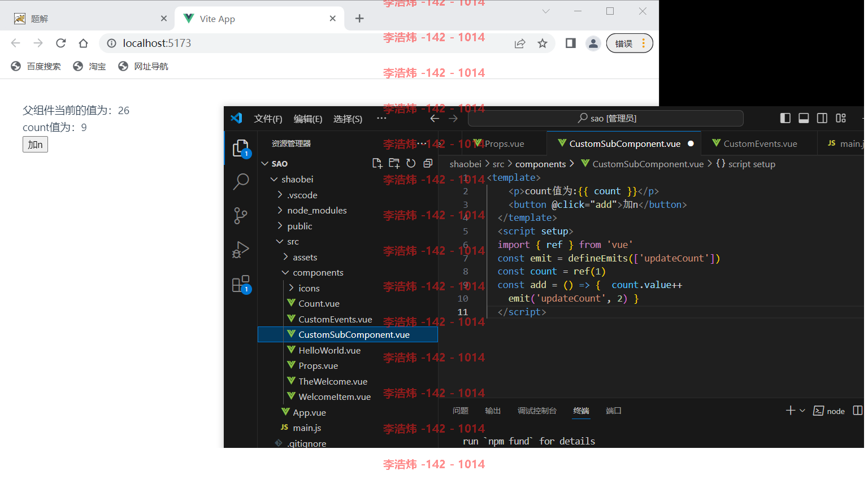The image size is (868, 488).
Task: Expand the assets folder
Action: pyautogui.click(x=285, y=257)
